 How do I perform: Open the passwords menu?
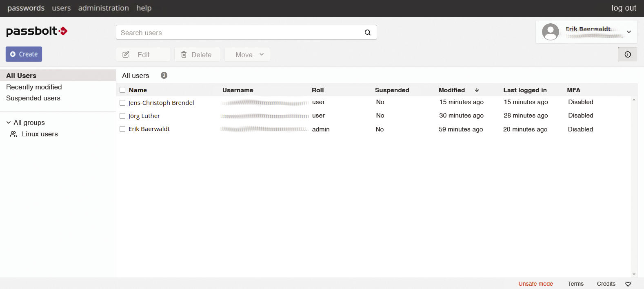26,8
